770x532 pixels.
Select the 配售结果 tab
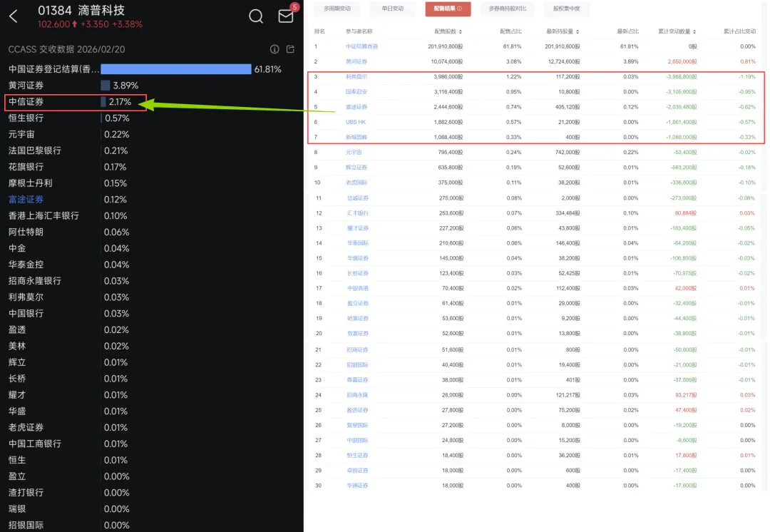click(448, 9)
